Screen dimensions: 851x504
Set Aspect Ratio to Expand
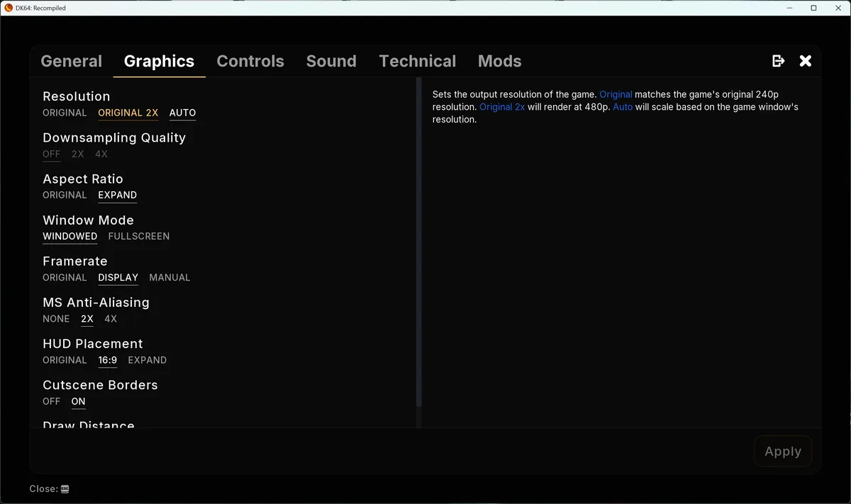click(118, 195)
